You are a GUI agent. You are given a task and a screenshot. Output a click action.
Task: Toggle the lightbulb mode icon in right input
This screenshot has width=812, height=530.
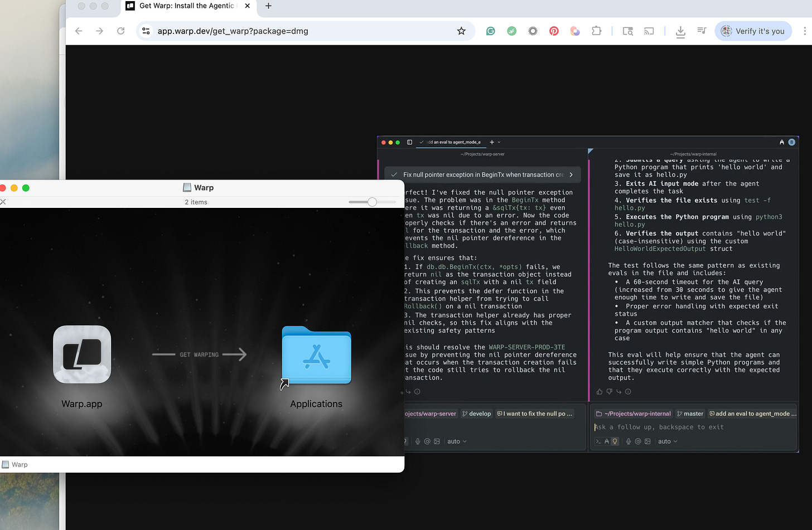click(x=615, y=441)
